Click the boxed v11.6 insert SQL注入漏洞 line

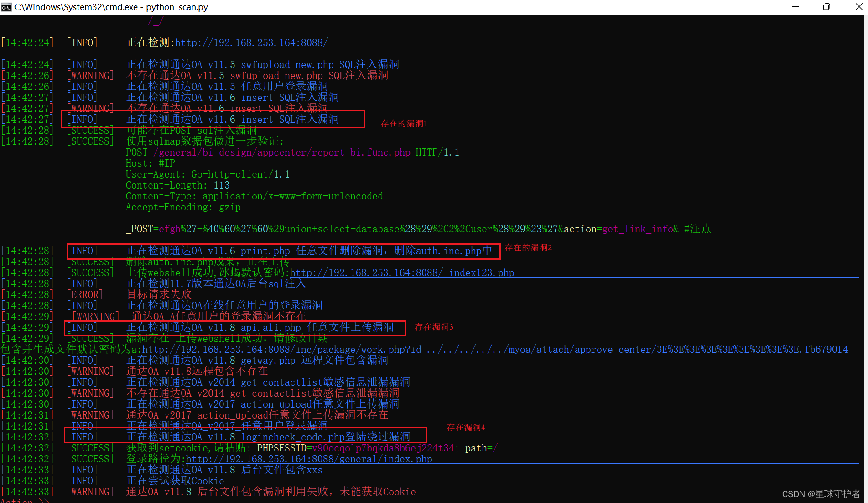tap(233, 119)
